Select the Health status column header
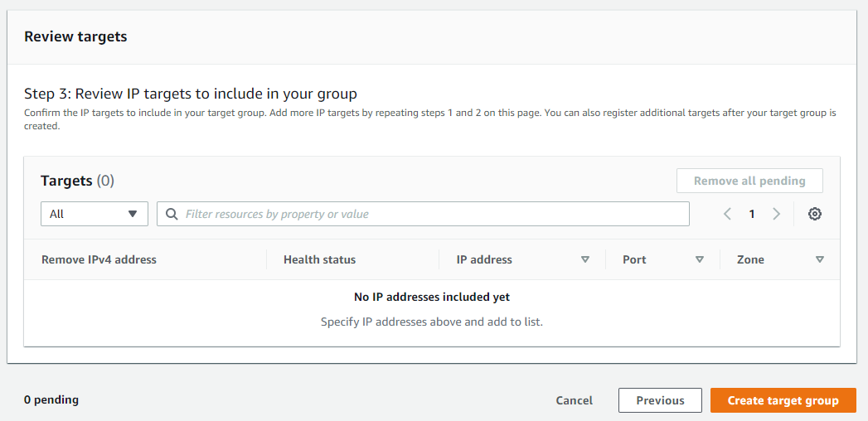Viewport: 868px width, 421px height. point(319,259)
